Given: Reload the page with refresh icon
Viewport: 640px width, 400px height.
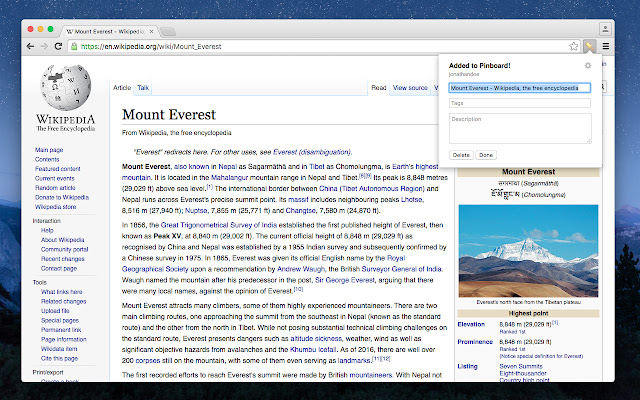Looking at the screenshot, I should click(x=58, y=46).
